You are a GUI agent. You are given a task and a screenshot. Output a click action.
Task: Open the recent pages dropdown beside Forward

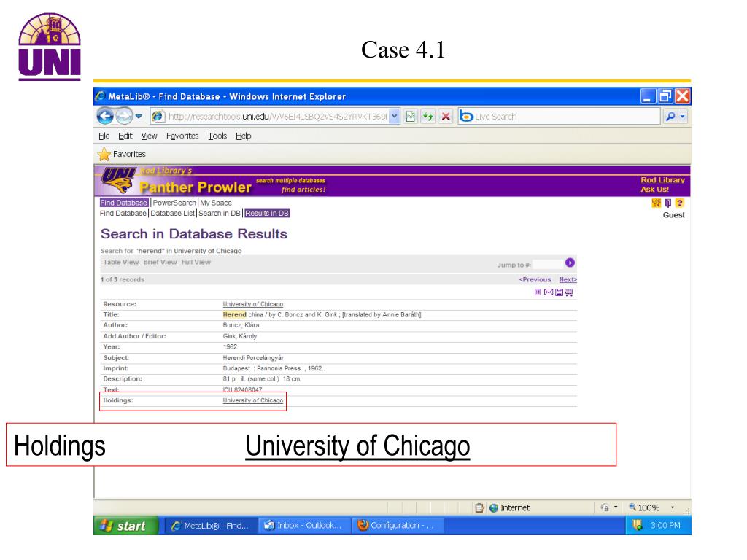pyautogui.click(x=139, y=116)
